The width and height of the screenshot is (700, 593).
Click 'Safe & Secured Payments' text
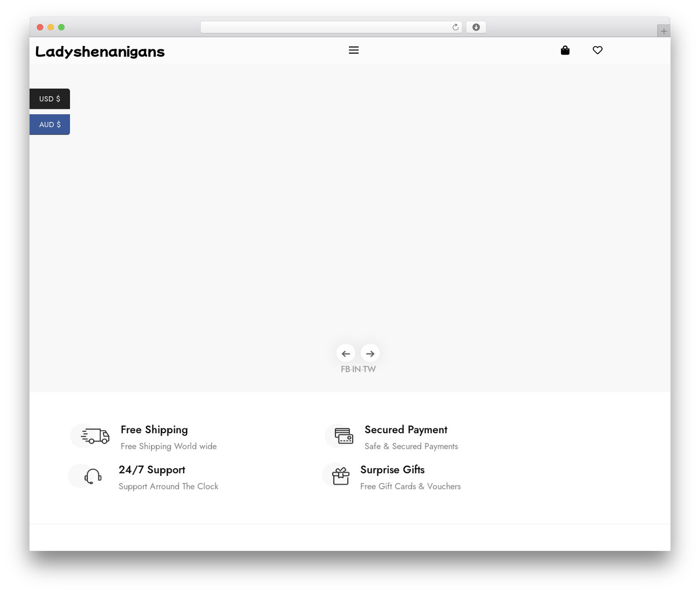411,446
